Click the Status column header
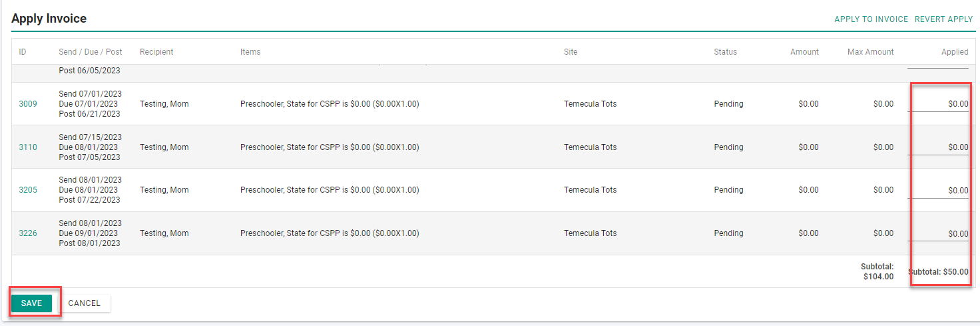This screenshot has height=326, width=980. pyautogui.click(x=725, y=52)
